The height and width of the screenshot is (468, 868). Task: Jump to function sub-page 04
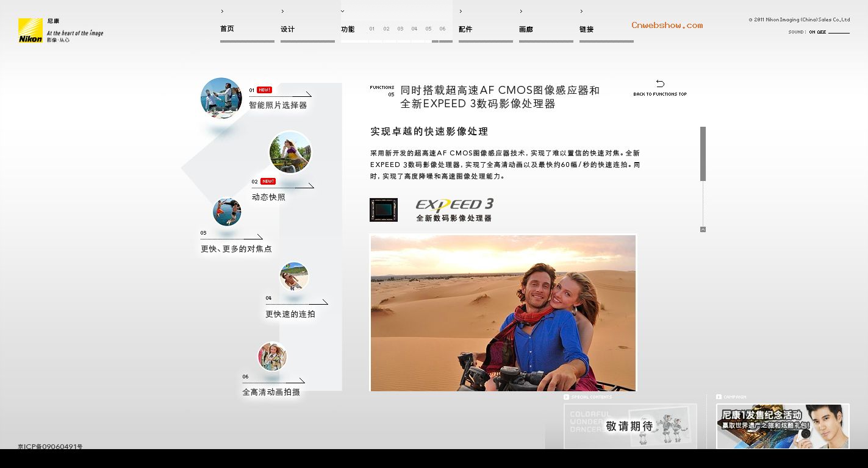click(414, 29)
